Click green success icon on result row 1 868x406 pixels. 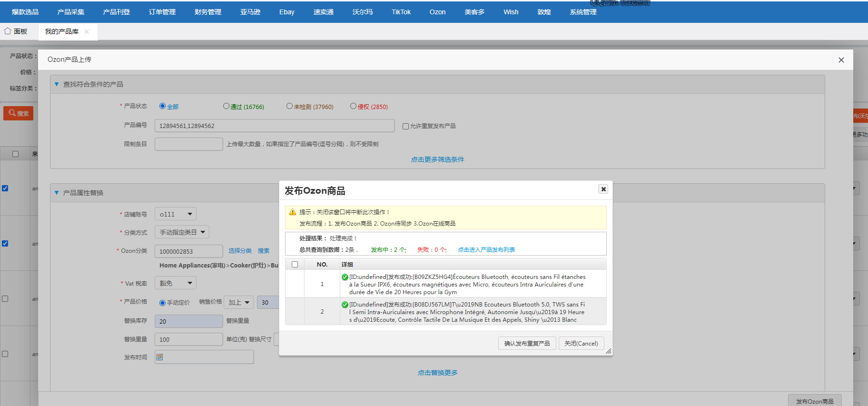coord(345,277)
